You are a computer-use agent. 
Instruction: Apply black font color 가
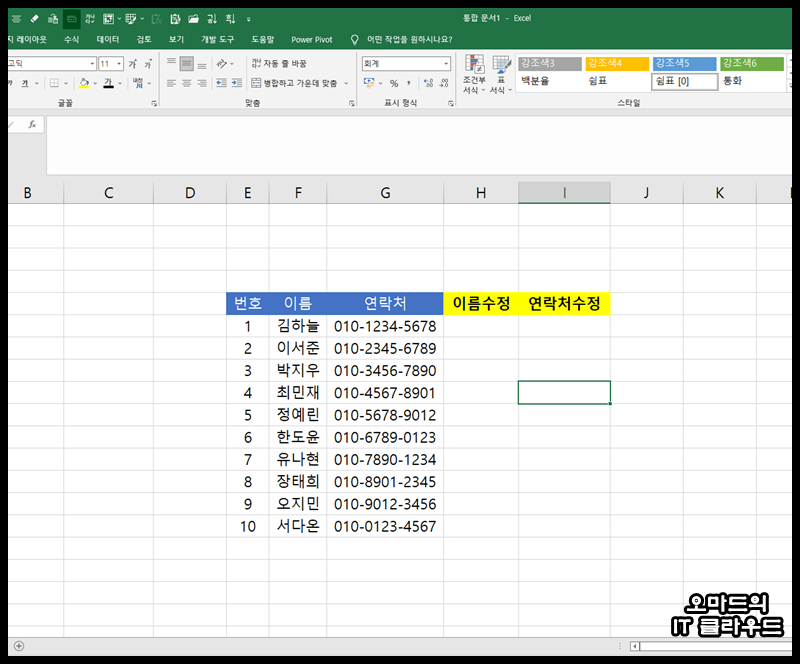(108, 83)
